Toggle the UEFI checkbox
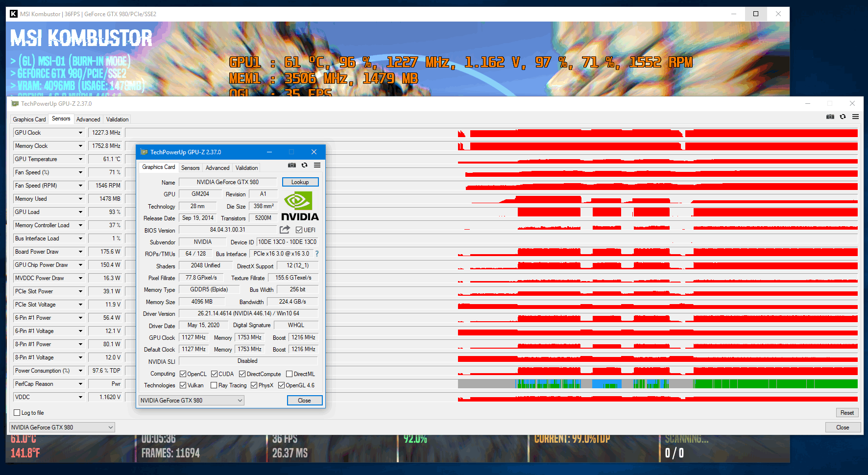Screen dimensions: 868x475 pyautogui.click(x=299, y=230)
